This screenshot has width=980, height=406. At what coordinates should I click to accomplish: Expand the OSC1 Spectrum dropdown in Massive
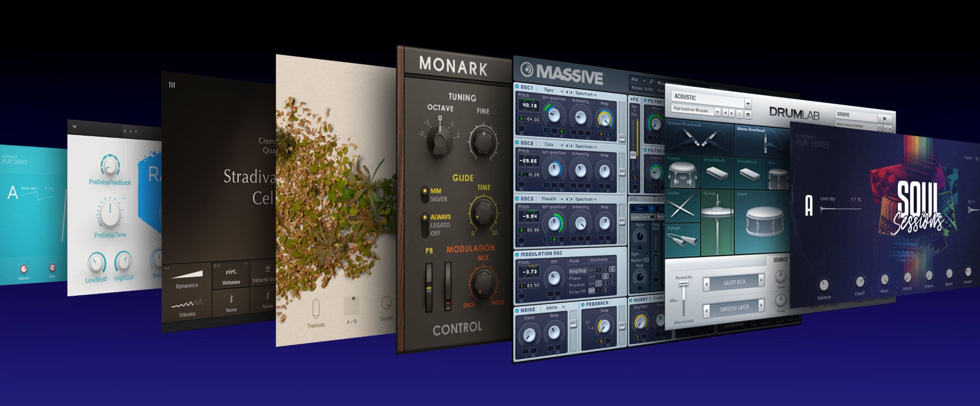point(585,93)
